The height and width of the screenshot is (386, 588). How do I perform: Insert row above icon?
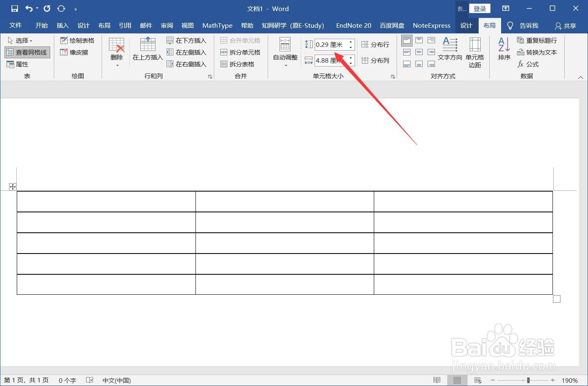[x=148, y=45]
